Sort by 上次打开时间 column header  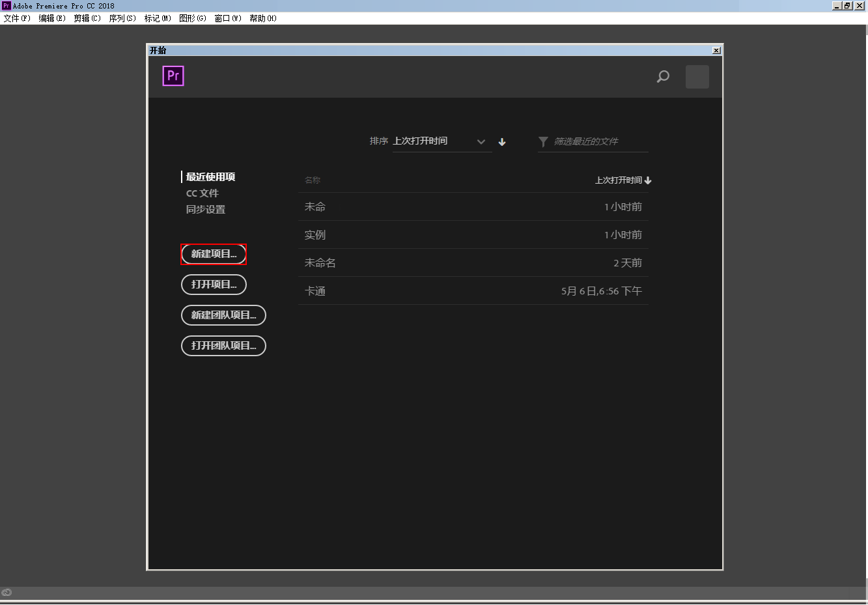click(623, 180)
